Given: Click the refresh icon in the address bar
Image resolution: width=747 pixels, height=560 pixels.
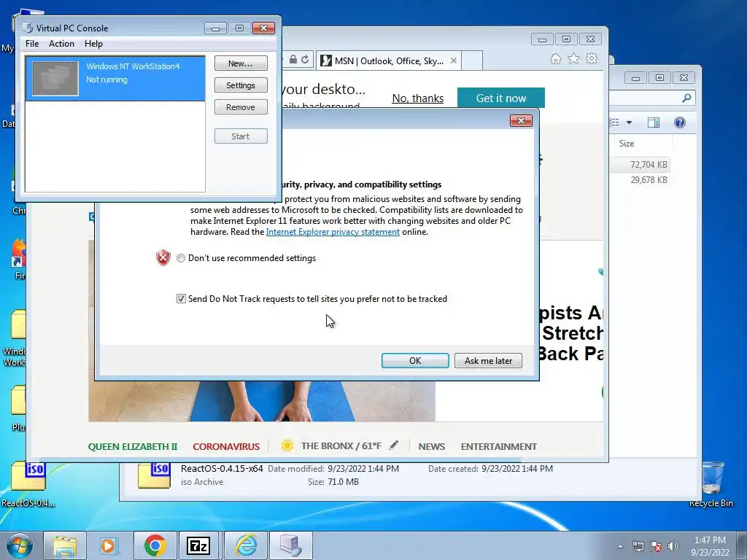Looking at the screenshot, I should [305, 60].
